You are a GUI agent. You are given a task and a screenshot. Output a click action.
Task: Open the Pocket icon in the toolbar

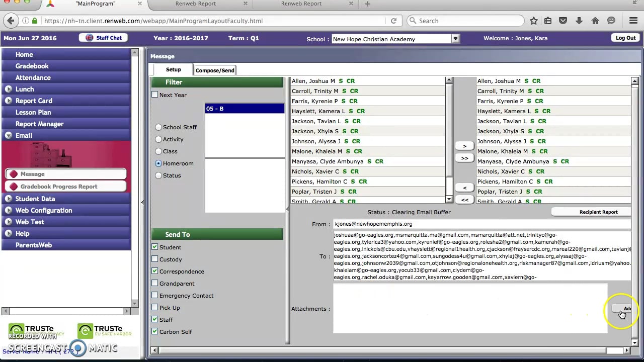pyautogui.click(x=563, y=21)
